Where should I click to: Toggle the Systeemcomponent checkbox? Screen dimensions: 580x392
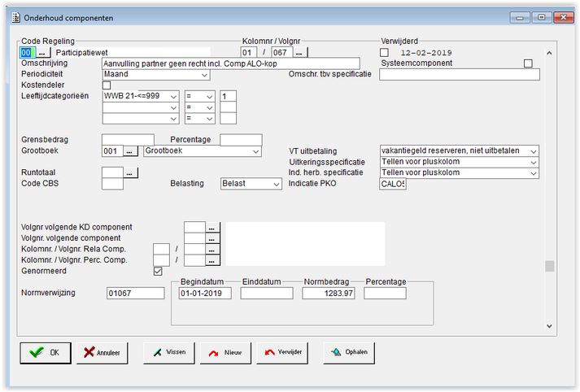point(528,63)
